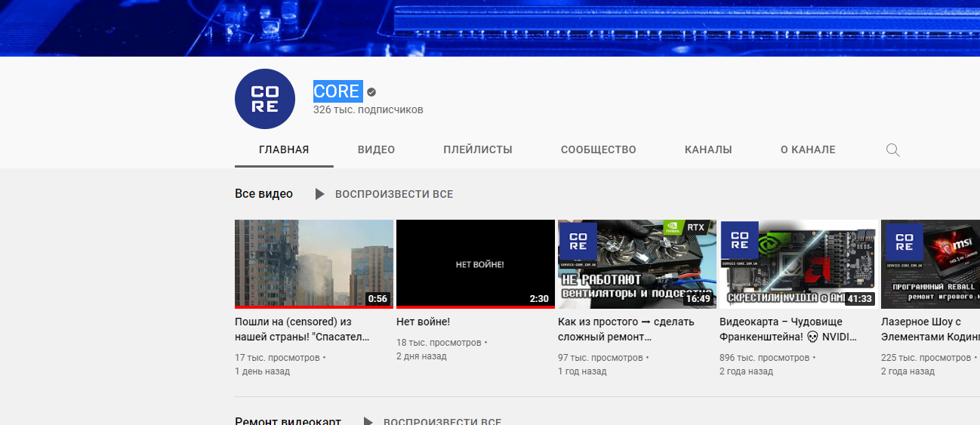Click the Все видео section heading
Viewport: 980px width, 425px height.
[263, 194]
